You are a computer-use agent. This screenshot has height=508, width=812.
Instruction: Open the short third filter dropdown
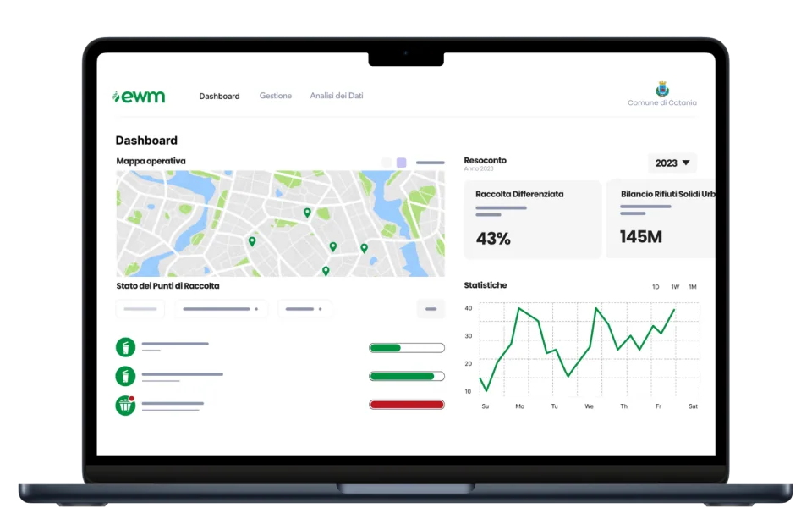click(304, 309)
